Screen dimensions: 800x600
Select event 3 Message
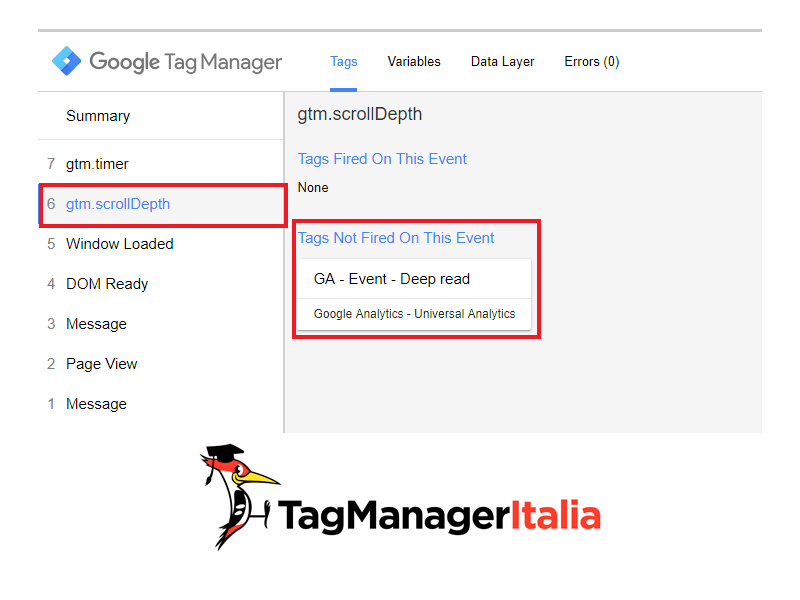(161, 324)
